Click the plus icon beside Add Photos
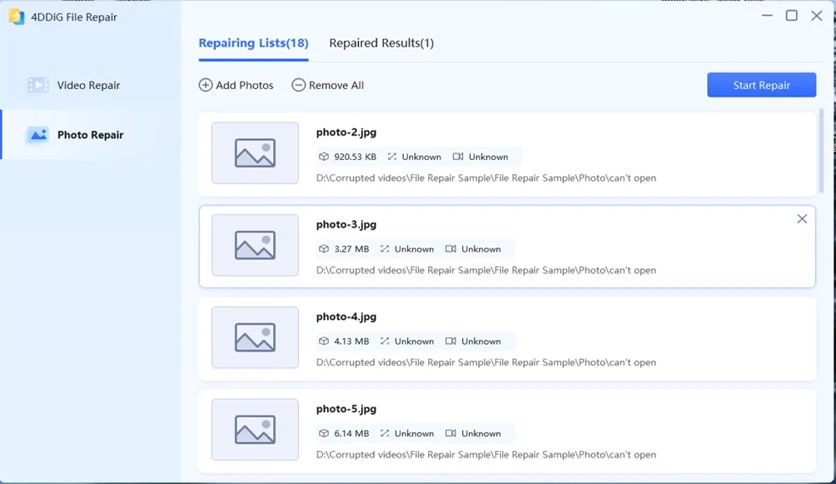 (205, 85)
